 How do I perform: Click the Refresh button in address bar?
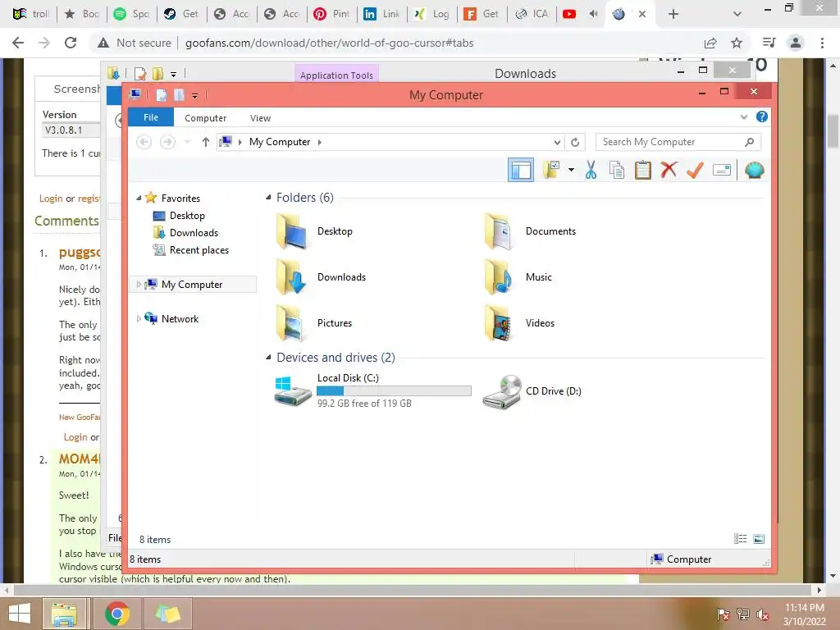575,142
